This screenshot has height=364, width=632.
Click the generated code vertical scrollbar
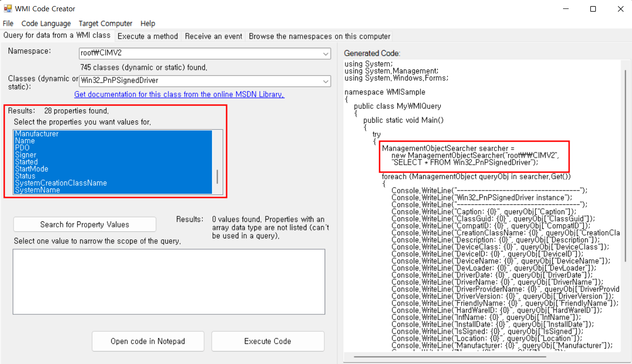coord(625,165)
